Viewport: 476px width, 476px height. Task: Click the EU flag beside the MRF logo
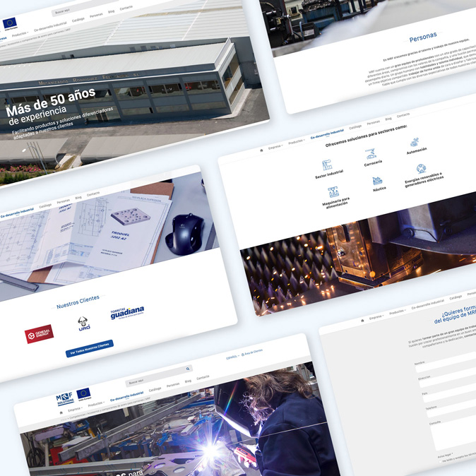[x=83, y=393]
